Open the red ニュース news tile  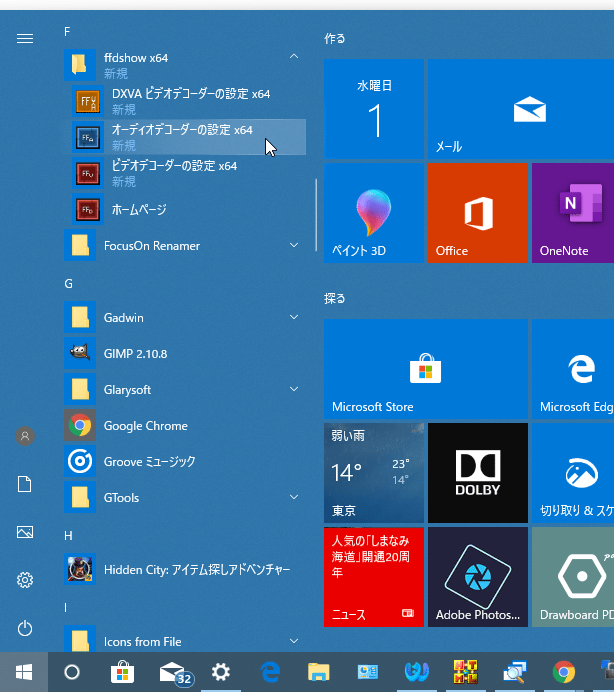pyautogui.click(x=374, y=577)
